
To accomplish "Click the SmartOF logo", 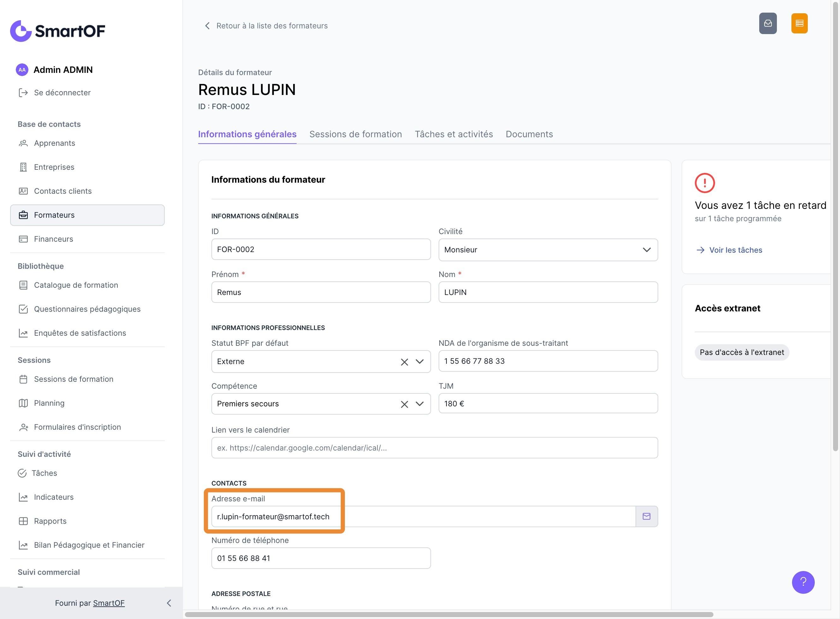I will tap(58, 31).
